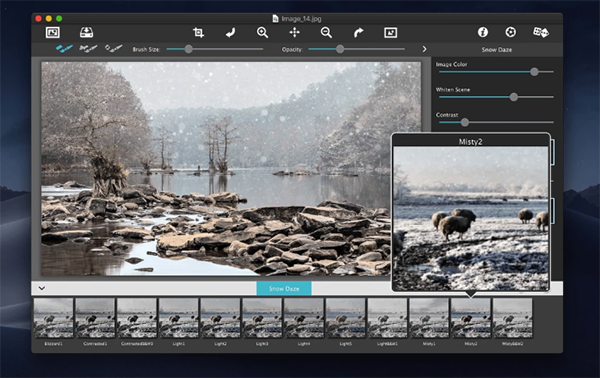Open image file icon in toolbar

click(x=52, y=33)
